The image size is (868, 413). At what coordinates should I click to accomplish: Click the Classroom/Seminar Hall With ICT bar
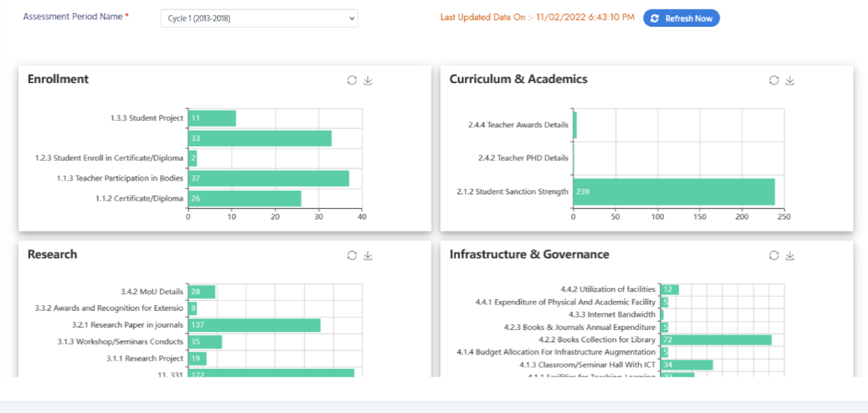pyautogui.click(x=686, y=365)
